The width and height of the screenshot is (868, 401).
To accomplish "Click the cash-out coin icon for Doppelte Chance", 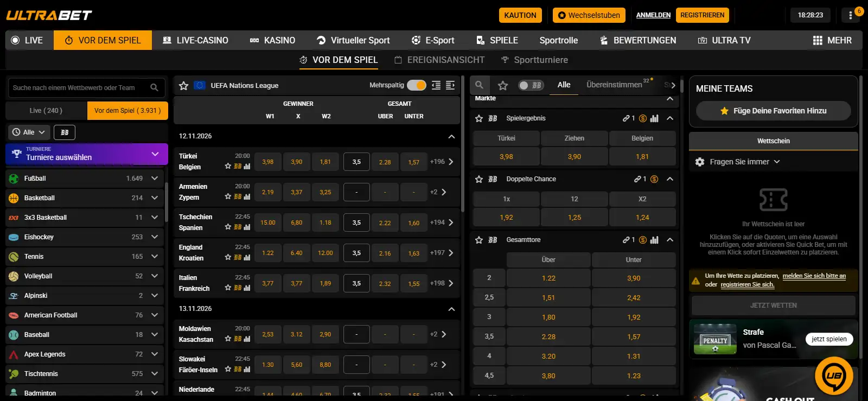I will 654,179.
